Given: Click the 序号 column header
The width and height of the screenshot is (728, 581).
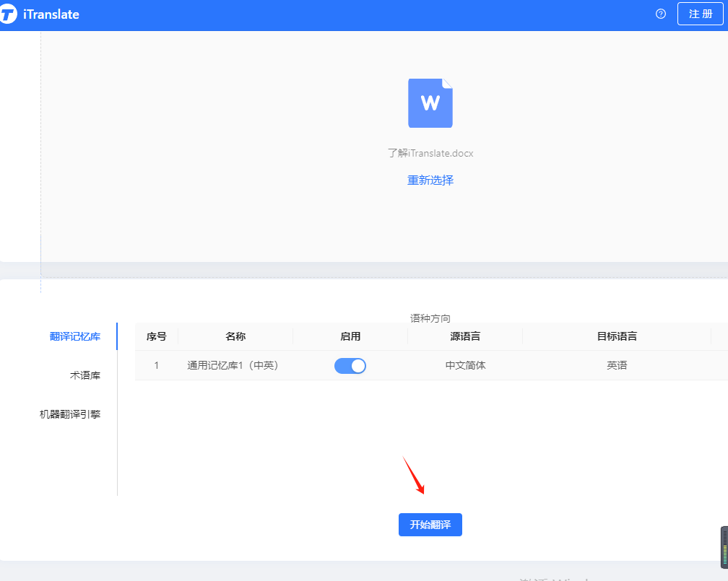Looking at the screenshot, I should 157,336.
